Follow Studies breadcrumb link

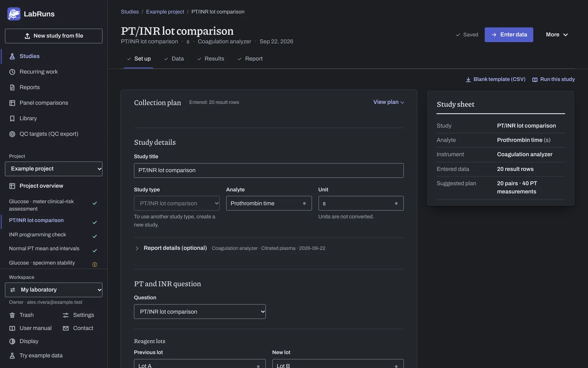pyautogui.click(x=130, y=12)
